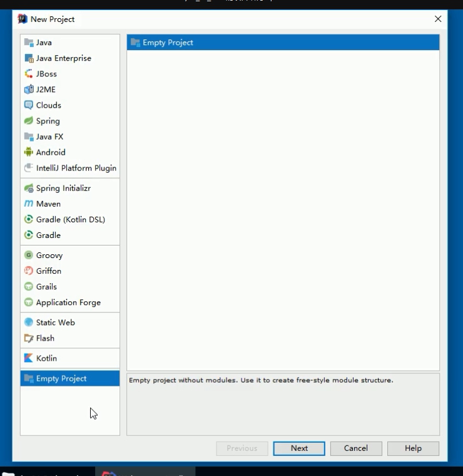
Task: Choose the Java Enterprise icon
Action: pyautogui.click(x=29, y=58)
